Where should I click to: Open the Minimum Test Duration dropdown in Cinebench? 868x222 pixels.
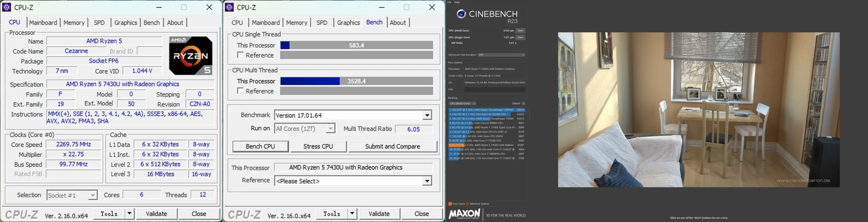pos(501,55)
